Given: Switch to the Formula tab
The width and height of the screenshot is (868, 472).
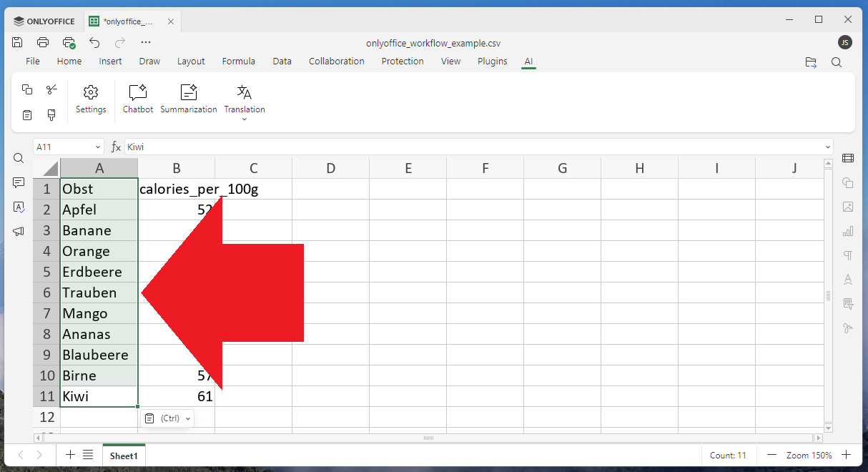Looking at the screenshot, I should coord(238,62).
